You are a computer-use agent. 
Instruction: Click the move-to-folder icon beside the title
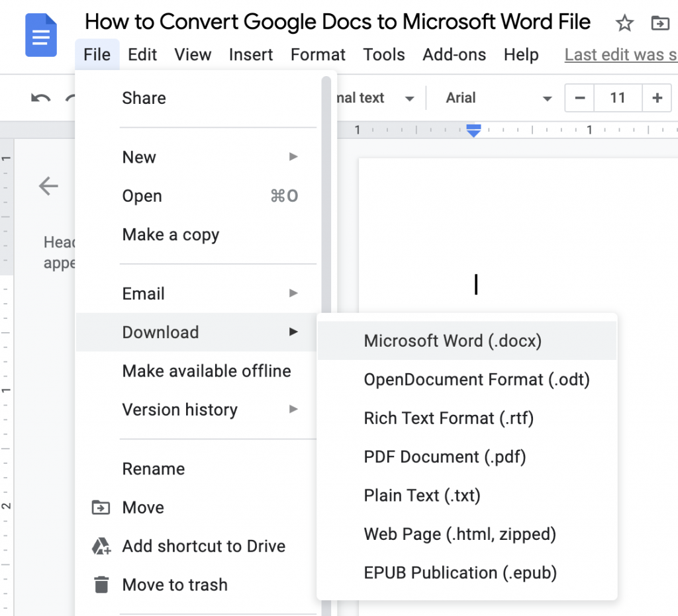[660, 23]
